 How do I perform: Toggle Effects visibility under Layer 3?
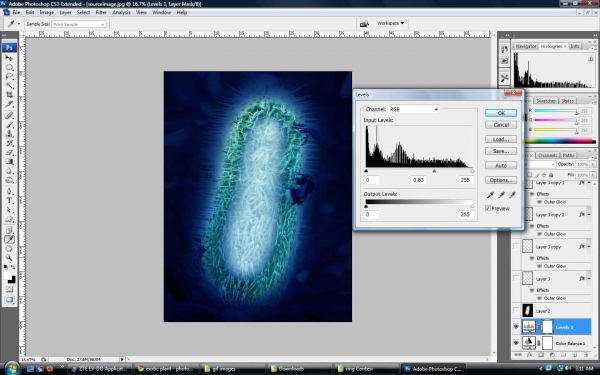point(532,290)
